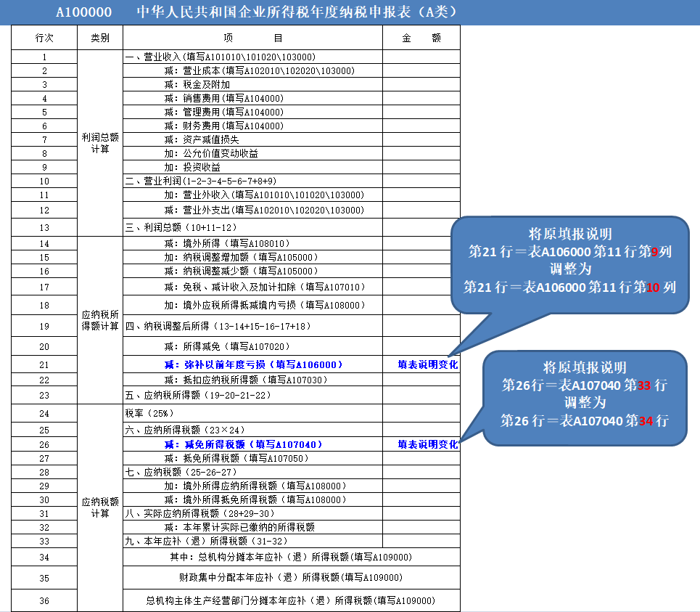
Task: Select the 减：营业成本 row
Action: click(252, 70)
